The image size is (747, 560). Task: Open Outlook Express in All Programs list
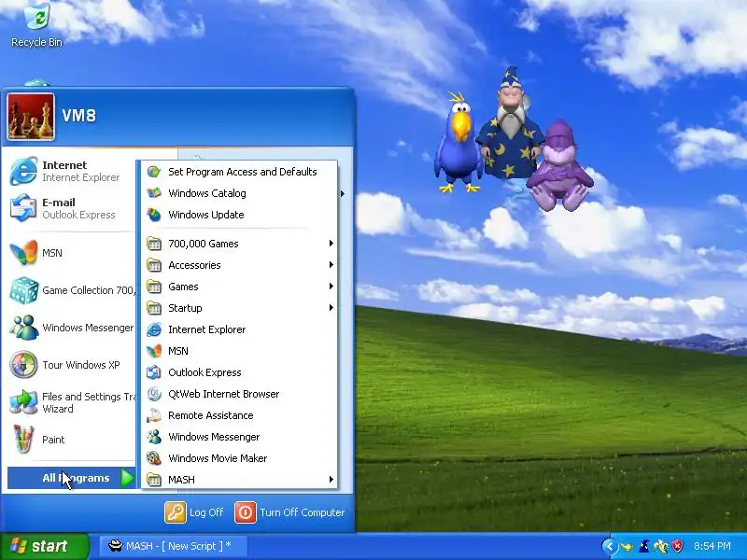pyautogui.click(x=240, y=372)
